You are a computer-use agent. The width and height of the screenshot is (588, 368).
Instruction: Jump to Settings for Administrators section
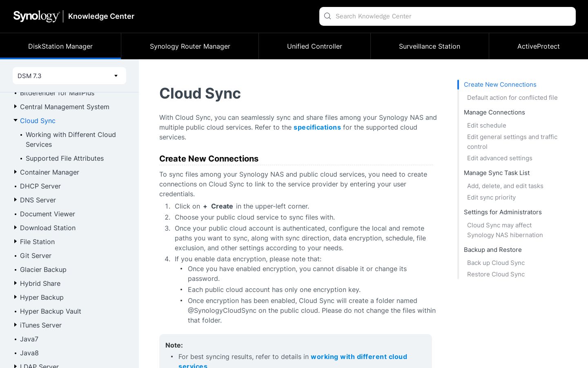click(503, 212)
